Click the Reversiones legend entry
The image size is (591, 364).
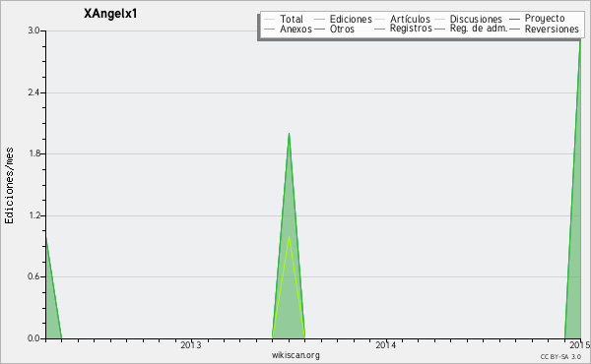552,29
